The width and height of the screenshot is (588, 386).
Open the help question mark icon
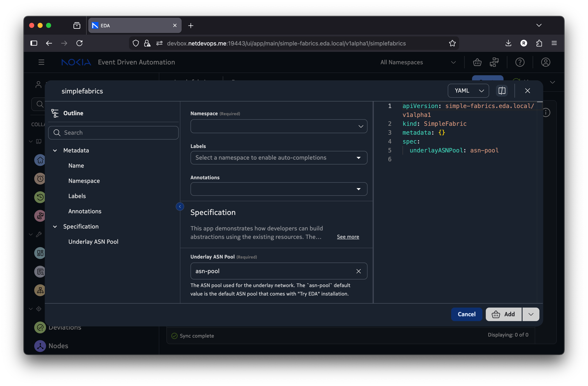[520, 62]
